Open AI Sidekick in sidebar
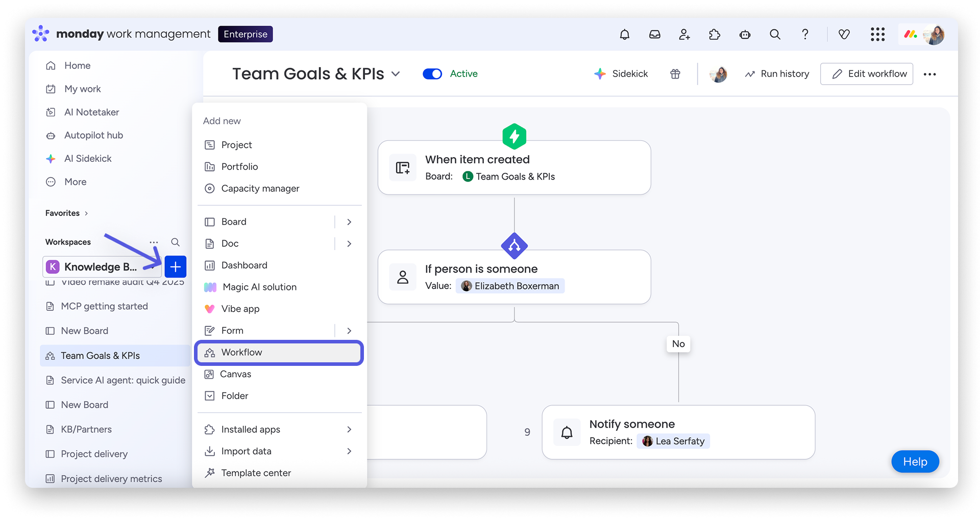980x521 pixels. coord(79,159)
